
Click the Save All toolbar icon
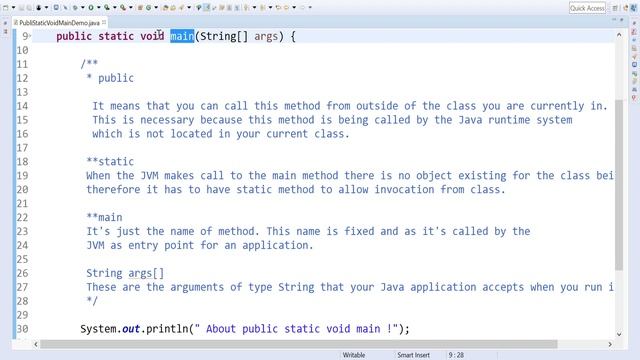29,8
